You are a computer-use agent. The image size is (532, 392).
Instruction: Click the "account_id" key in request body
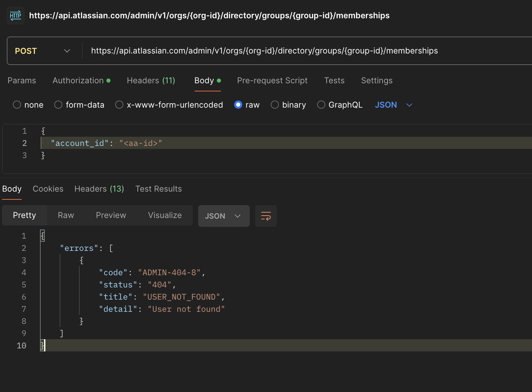pos(80,143)
